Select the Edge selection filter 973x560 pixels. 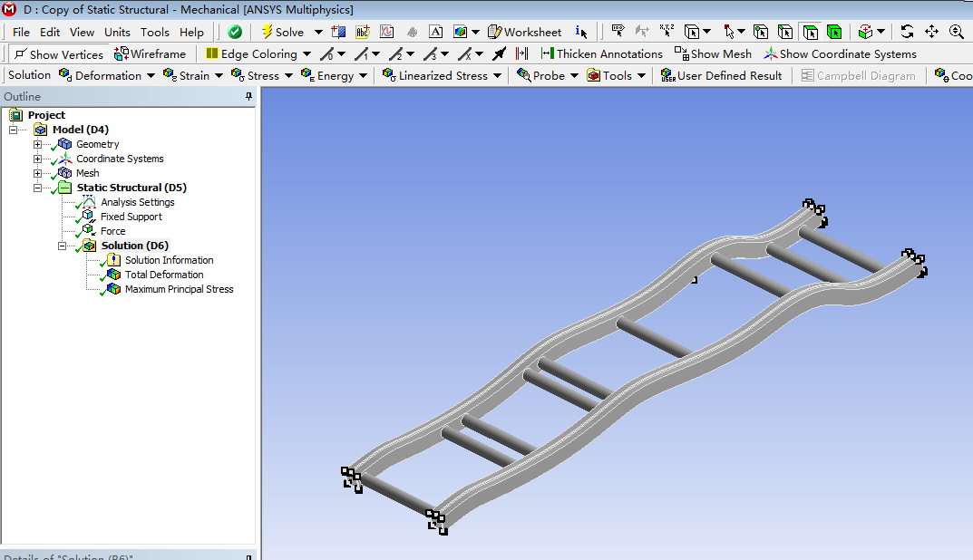(x=785, y=32)
